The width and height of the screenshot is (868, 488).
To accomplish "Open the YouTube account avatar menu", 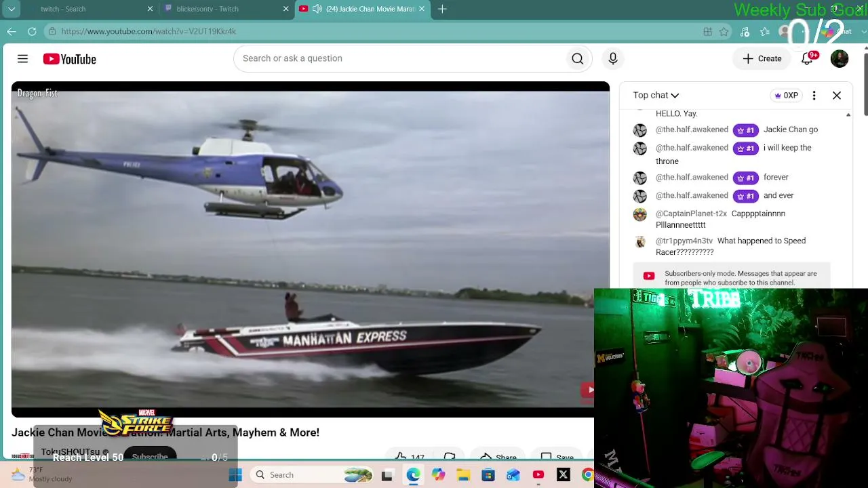I will [x=840, y=59].
